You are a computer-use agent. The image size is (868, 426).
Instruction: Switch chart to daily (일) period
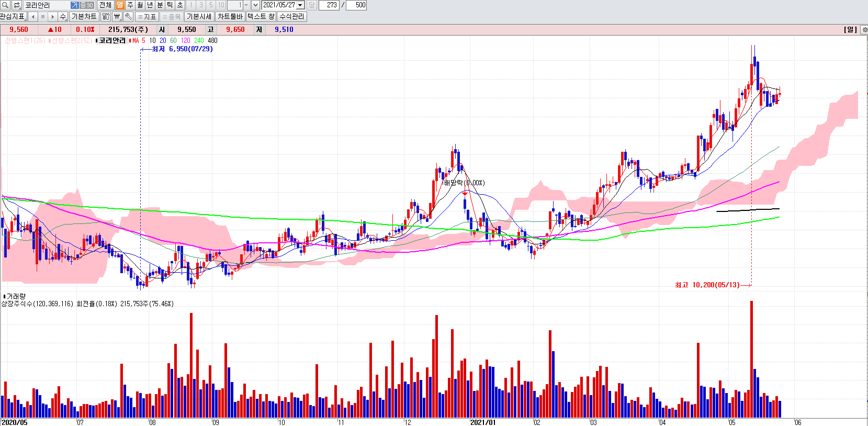click(120, 5)
